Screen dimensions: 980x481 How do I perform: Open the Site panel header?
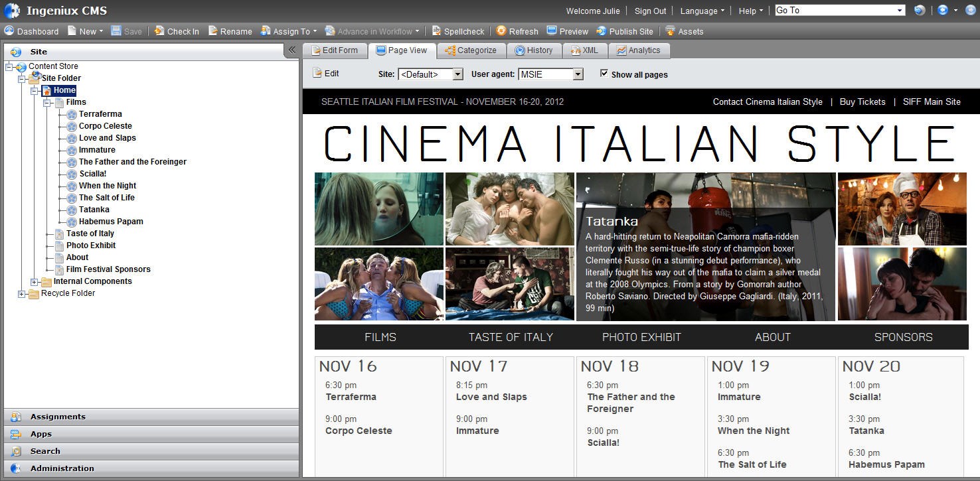tap(143, 51)
